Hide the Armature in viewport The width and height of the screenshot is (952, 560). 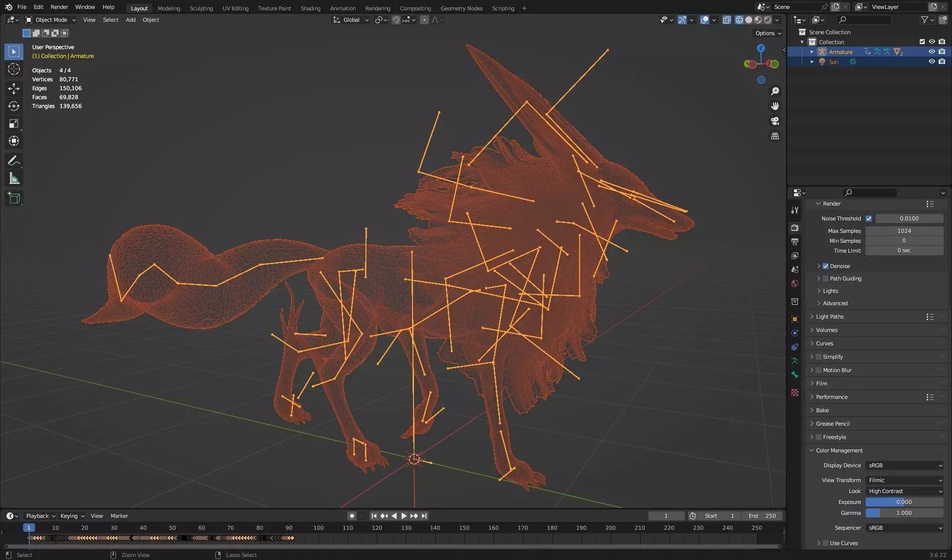(932, 52)
